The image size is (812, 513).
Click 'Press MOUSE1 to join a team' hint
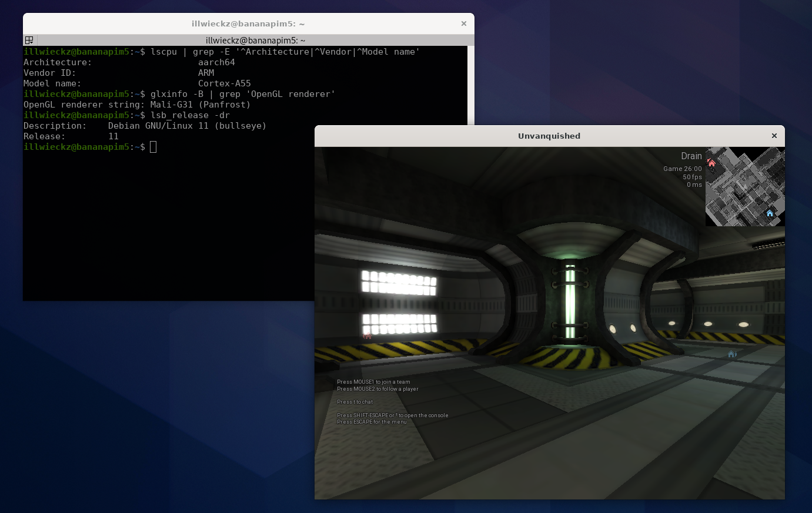[373, 382]
